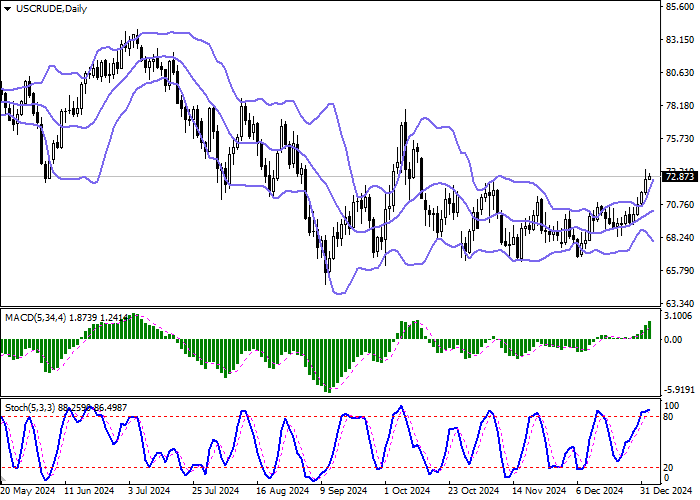Click the 20 May 2024 date label
Viewport: 700px width, 500px height.
tap(27, 492)
